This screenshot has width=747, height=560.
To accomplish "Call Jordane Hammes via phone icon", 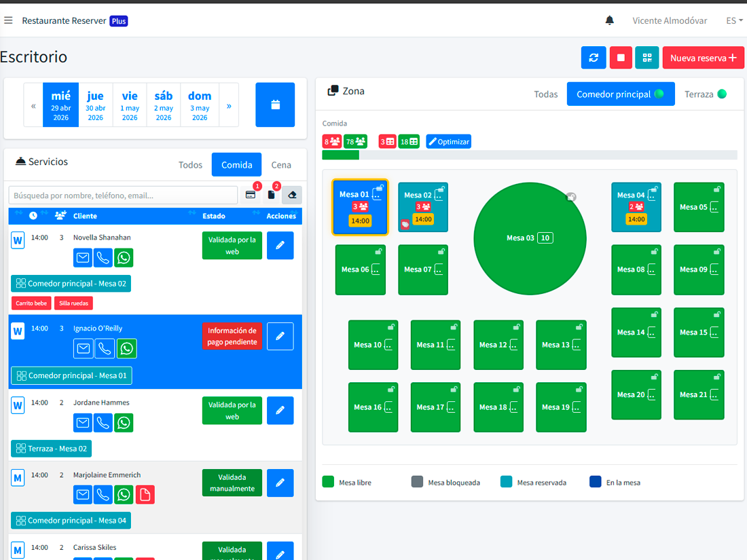I will pyautogui.click(x=103, y=423).
